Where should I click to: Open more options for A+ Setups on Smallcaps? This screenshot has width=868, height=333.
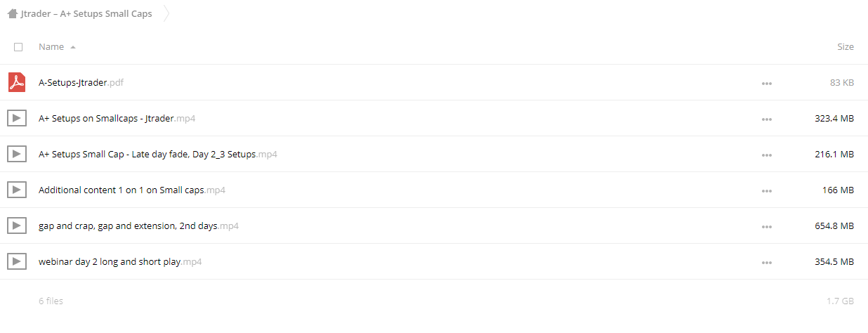[x=766, y=119]
